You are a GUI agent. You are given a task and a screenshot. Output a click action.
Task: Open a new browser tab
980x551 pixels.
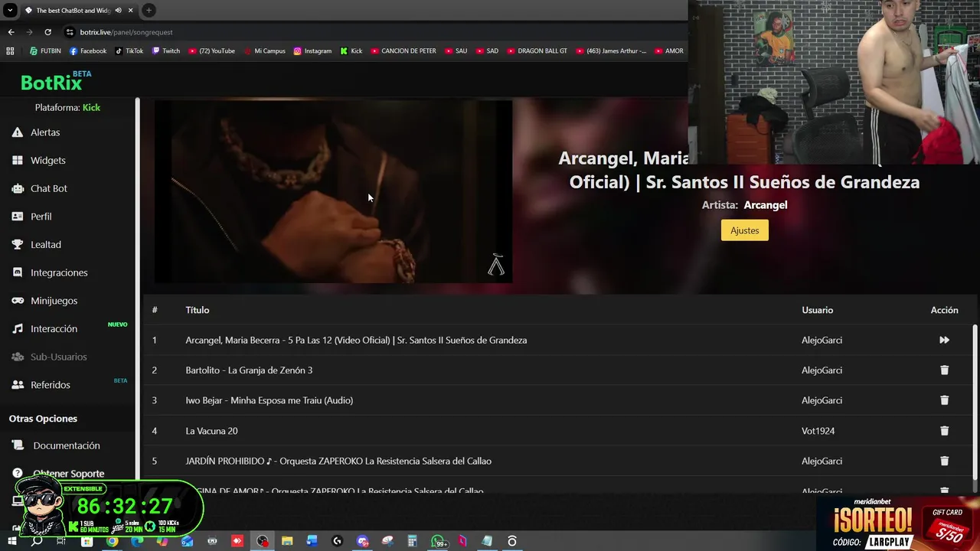pos(149,11)
